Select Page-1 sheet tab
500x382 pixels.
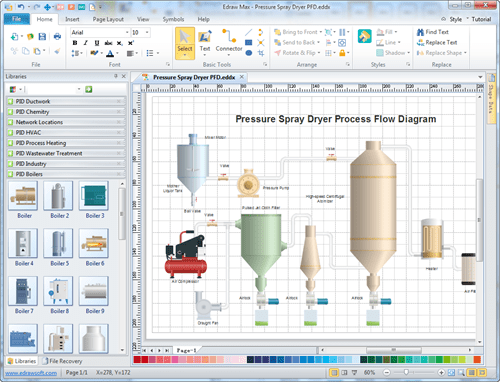click(186, 350)
